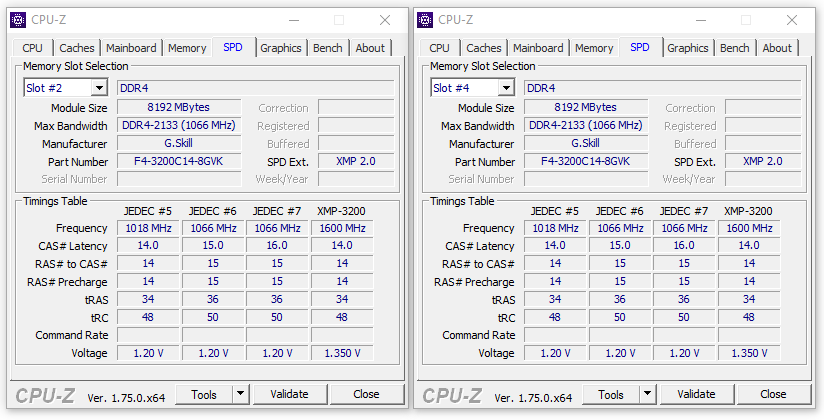Viewport: 824px width, 420px height.
Task: Click the empty Serial Number field in Slot #2 window
Action: click(x=179, y=179)
